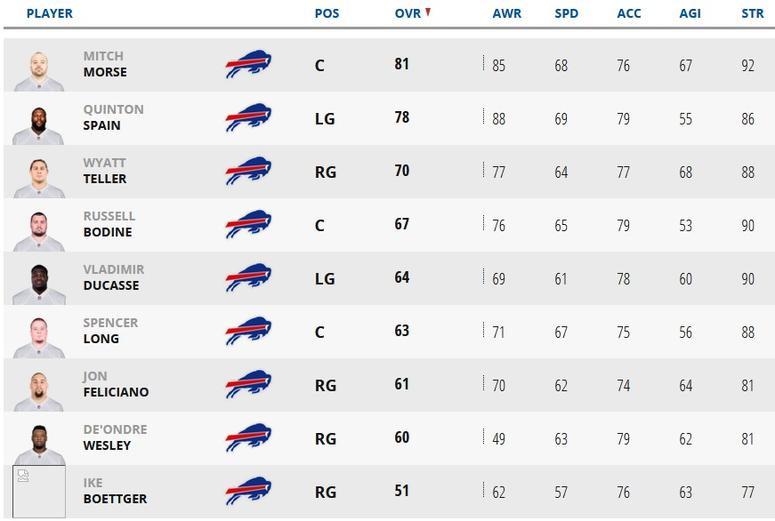Sort players by the SPD column header
Viewport: 775px width, 521px height.
click(566, 13)
